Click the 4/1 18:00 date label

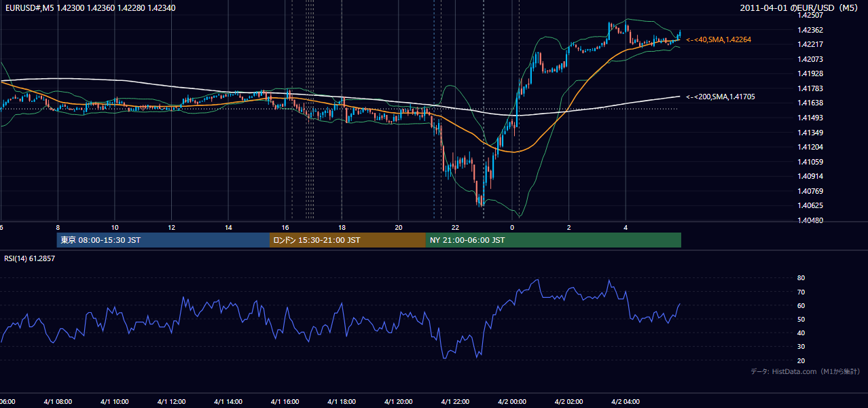[x=342, y=402]
